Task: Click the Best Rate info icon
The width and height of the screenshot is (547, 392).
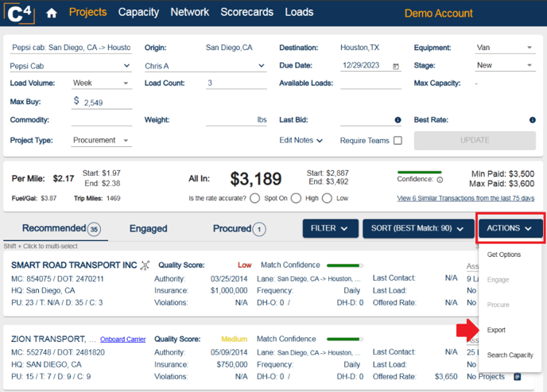Action: 533,120
